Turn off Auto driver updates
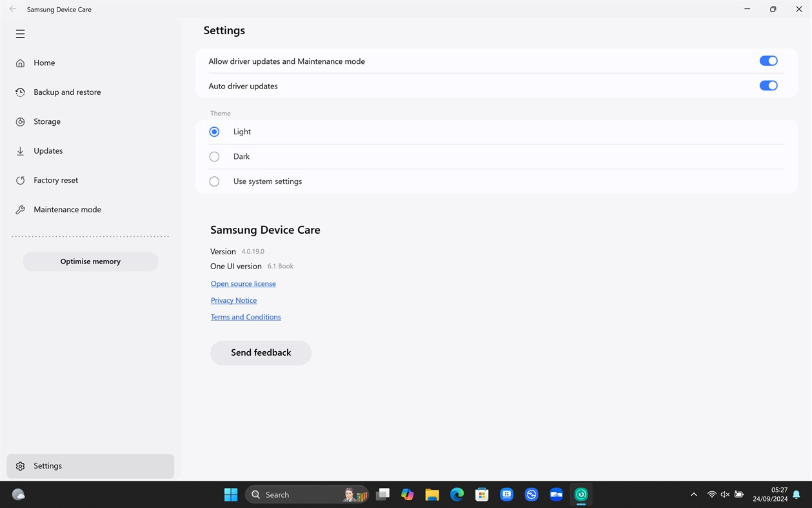812x508 pixels. (x=768, y=85)
